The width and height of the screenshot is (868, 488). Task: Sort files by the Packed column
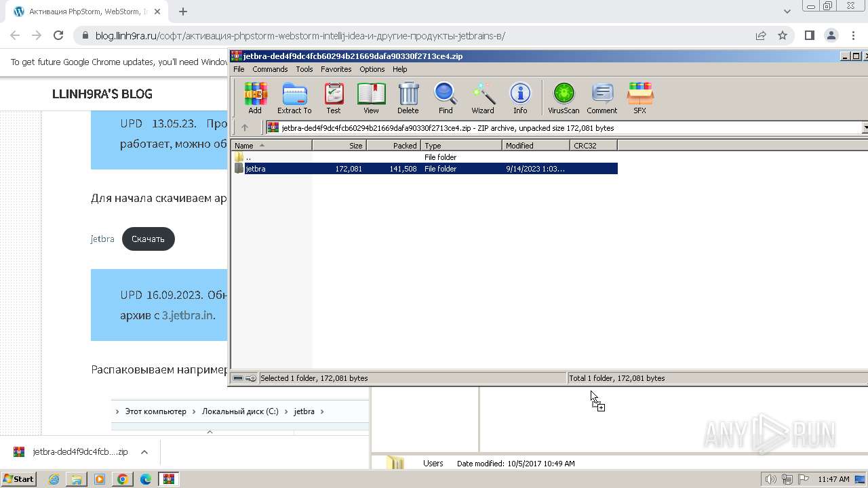coord(394,146)
